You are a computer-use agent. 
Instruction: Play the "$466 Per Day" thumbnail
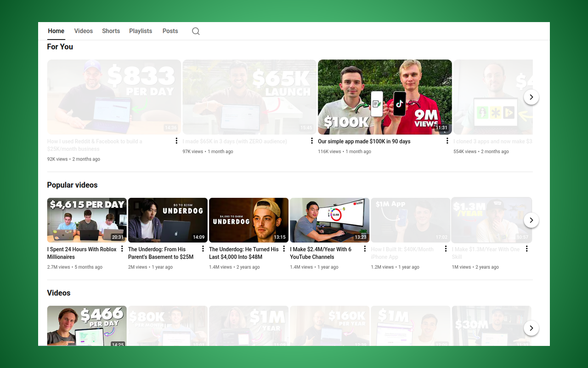click(86, 326)
